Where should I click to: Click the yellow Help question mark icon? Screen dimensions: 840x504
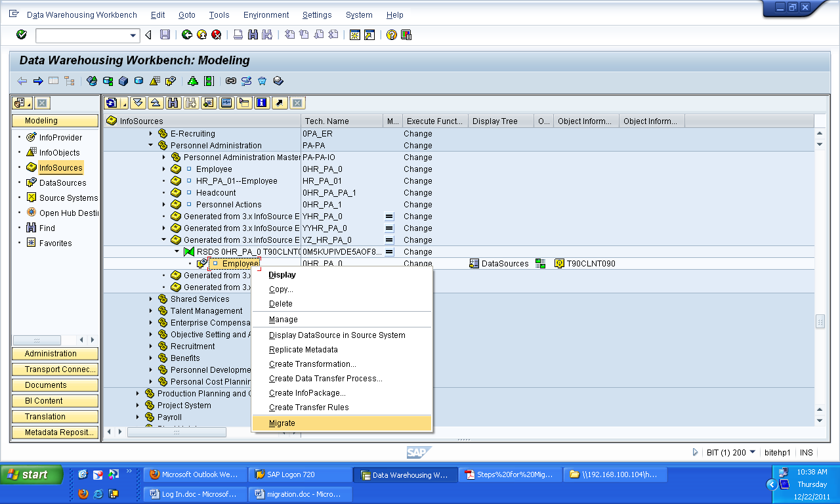point(392,35)
